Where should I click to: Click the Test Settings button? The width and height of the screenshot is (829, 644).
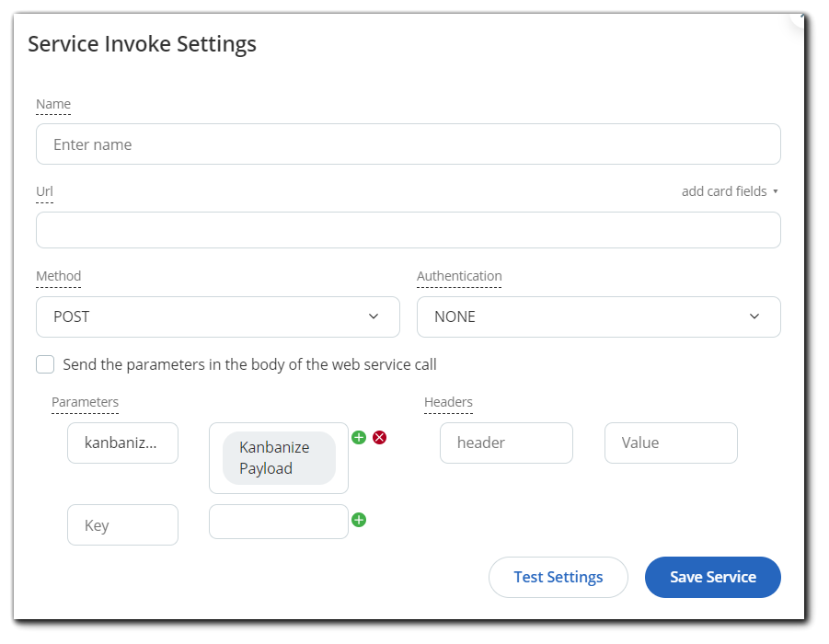[x=558, y=577]
